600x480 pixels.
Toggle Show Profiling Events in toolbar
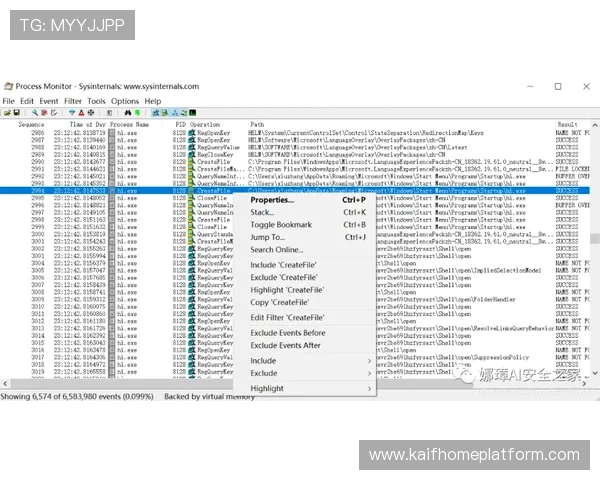[193, 113]
